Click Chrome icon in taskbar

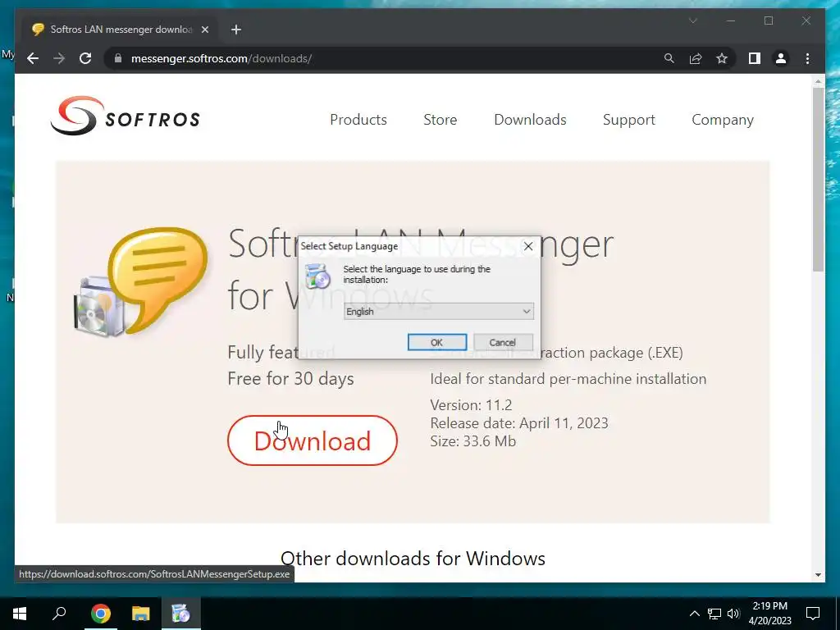coord(100,614)
